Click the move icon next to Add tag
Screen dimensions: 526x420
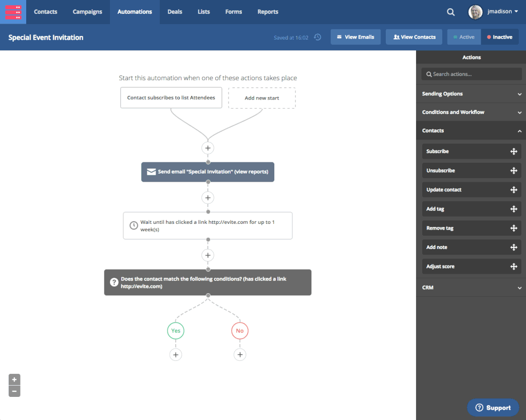[513, 209]
